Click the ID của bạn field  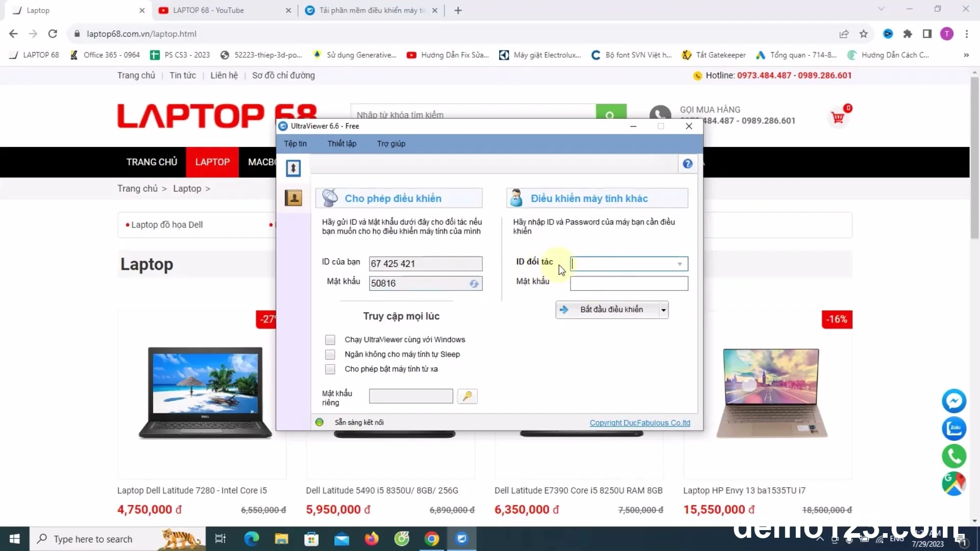(426, 264)
